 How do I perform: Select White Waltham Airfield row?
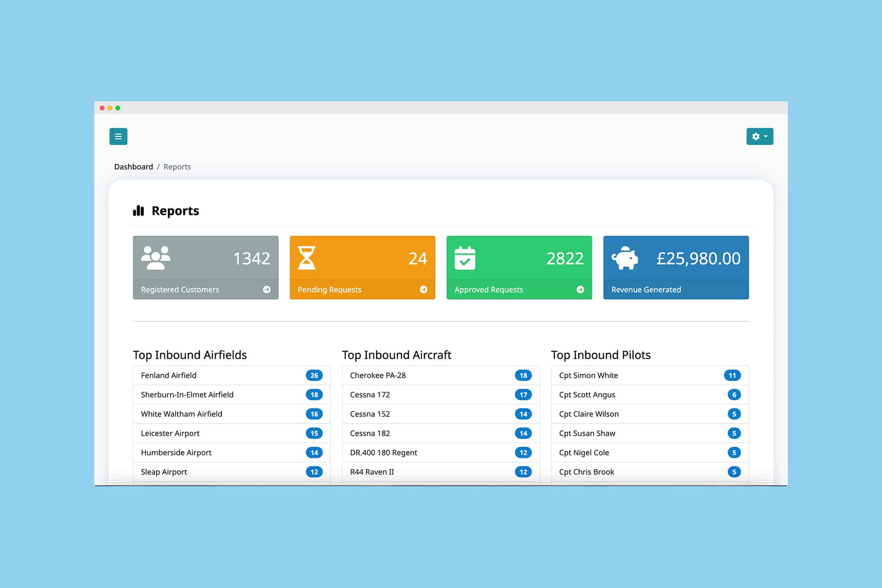pos(232,414)
